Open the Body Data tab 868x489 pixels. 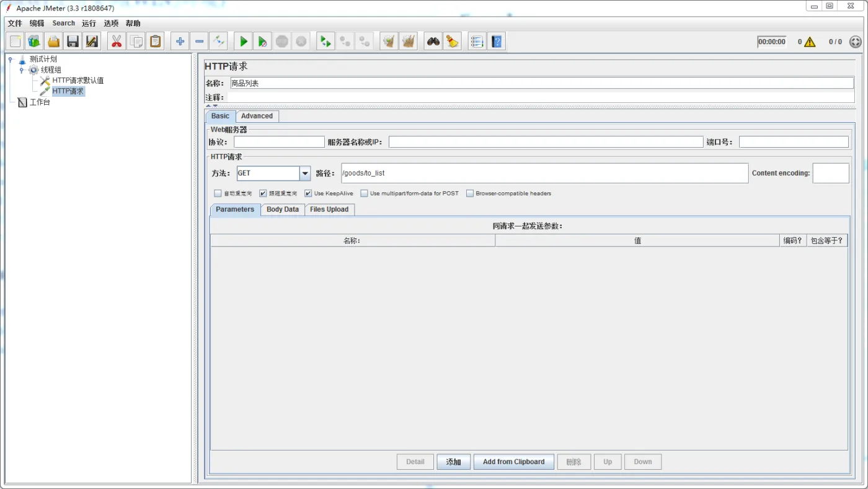282,210
